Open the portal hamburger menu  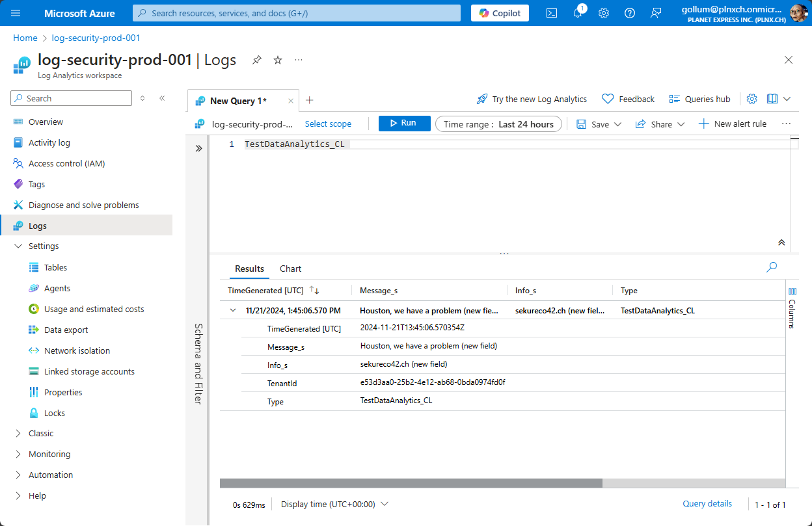click(16, 13)
